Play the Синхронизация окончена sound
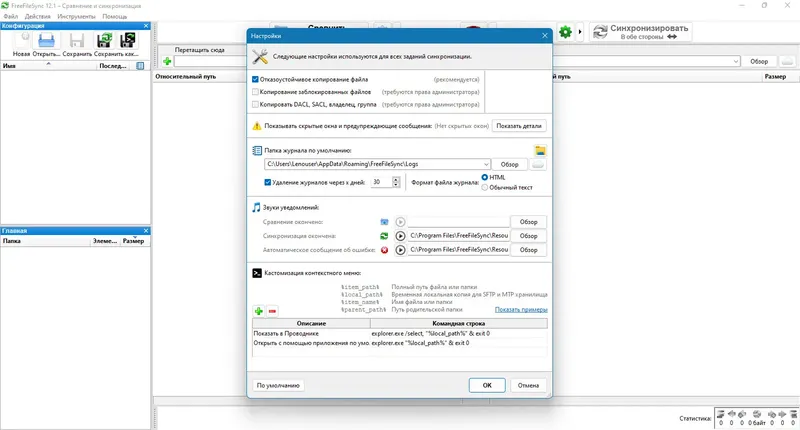Screen dimensions: 800x430 click(400, 236)
